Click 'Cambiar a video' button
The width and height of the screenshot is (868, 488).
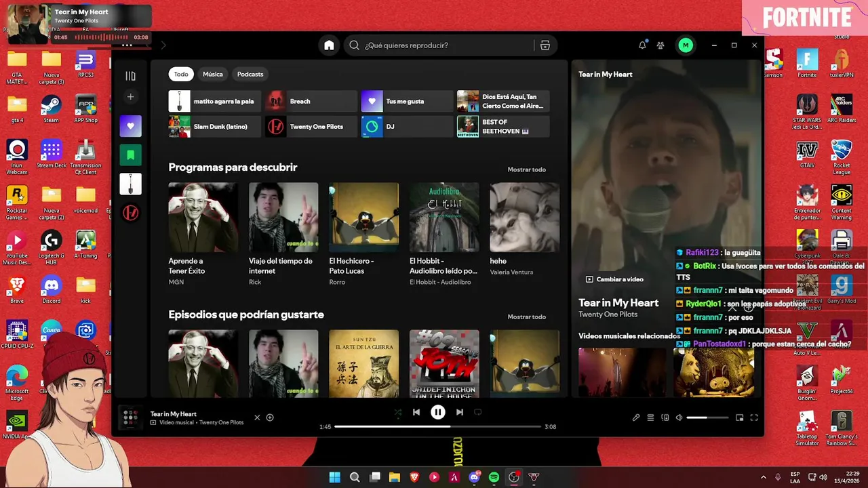pyautogui.click(x=614, y=279)
